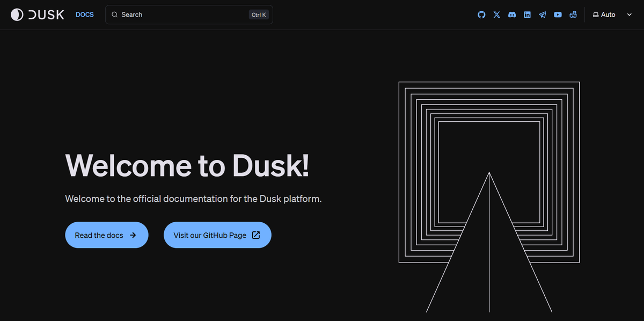The height and width of the screenshot is (321, 644).
Task: Go to the DOCS navigation link
Action: (x=85, y=14)
